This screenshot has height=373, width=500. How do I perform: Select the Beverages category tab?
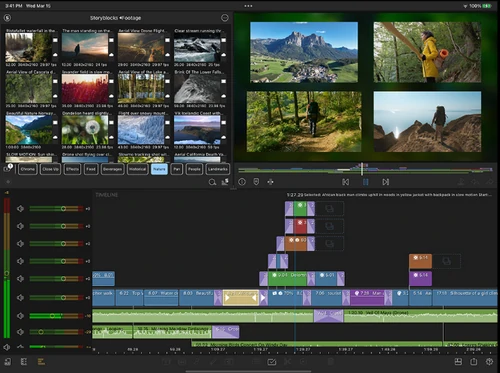pos(112,169)
